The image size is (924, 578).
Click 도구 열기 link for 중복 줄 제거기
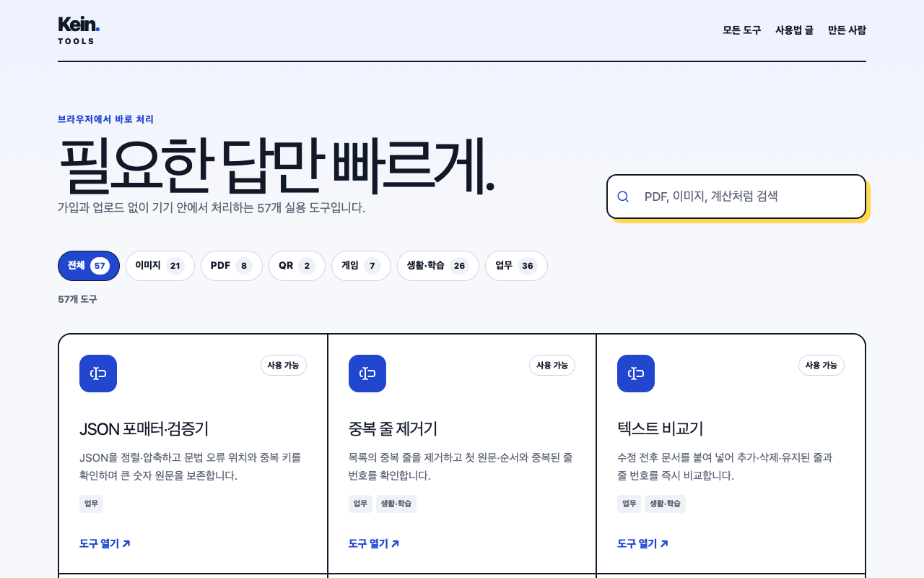coord(374,543)
